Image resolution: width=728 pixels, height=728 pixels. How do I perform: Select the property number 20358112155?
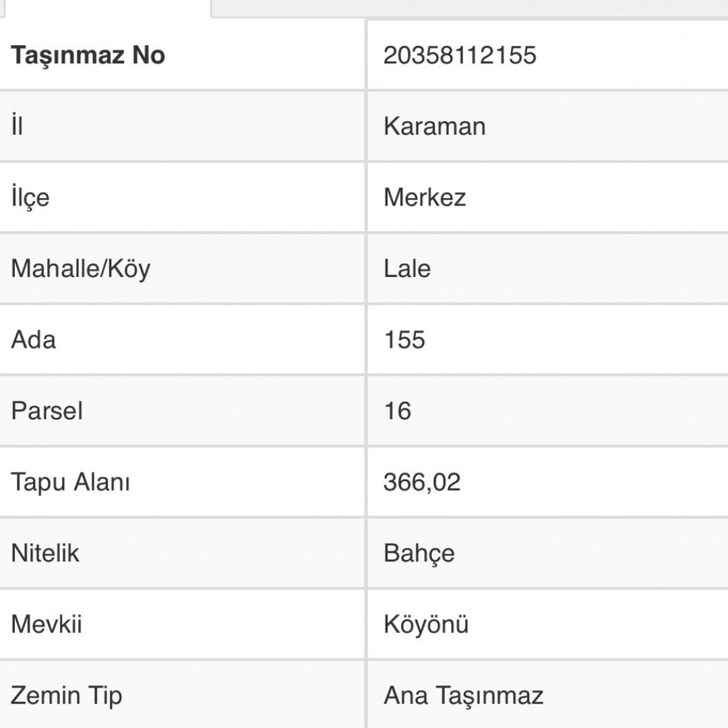pos(460,55)
